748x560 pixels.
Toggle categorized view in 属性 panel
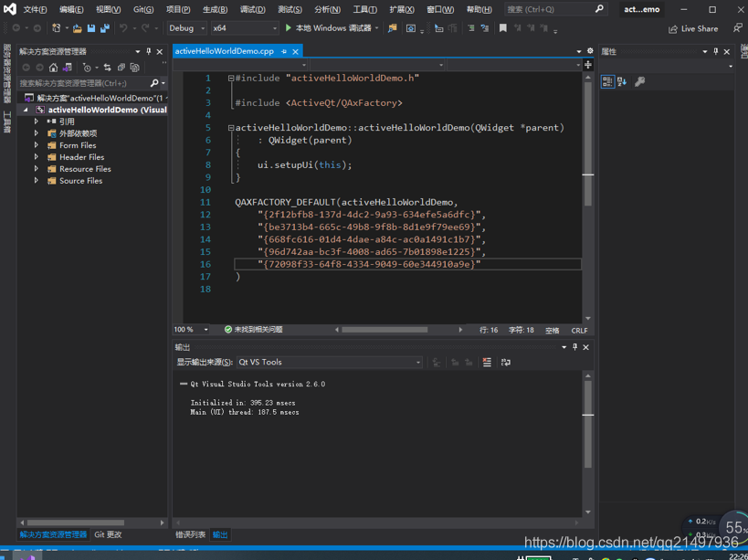pos(607,81)
